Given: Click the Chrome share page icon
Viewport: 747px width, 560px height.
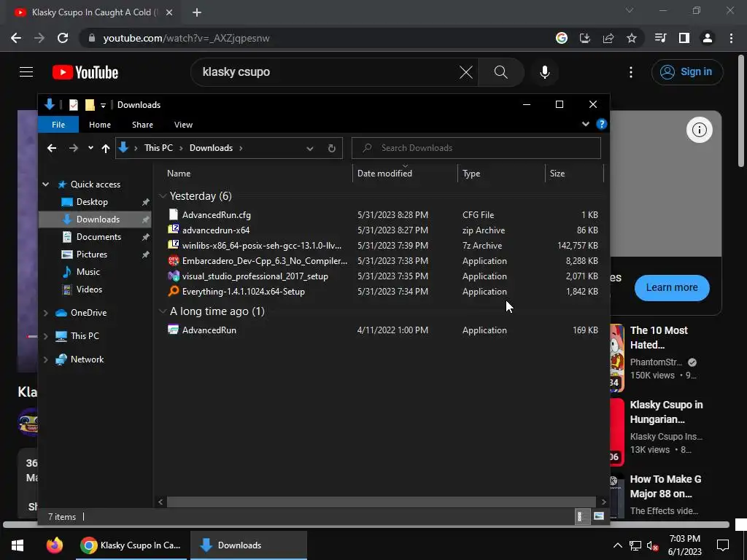Looking at the screenshot, I should tap(608, 38).
